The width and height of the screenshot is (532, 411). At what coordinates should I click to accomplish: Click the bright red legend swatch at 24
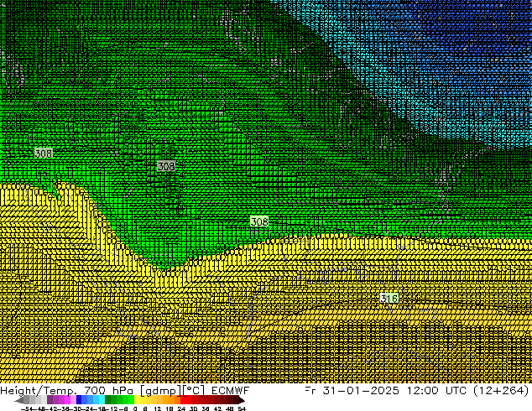(183, 400)
